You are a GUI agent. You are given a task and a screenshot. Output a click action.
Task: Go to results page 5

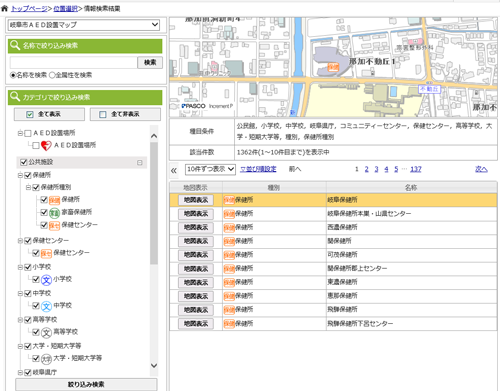tap(396, 169)
